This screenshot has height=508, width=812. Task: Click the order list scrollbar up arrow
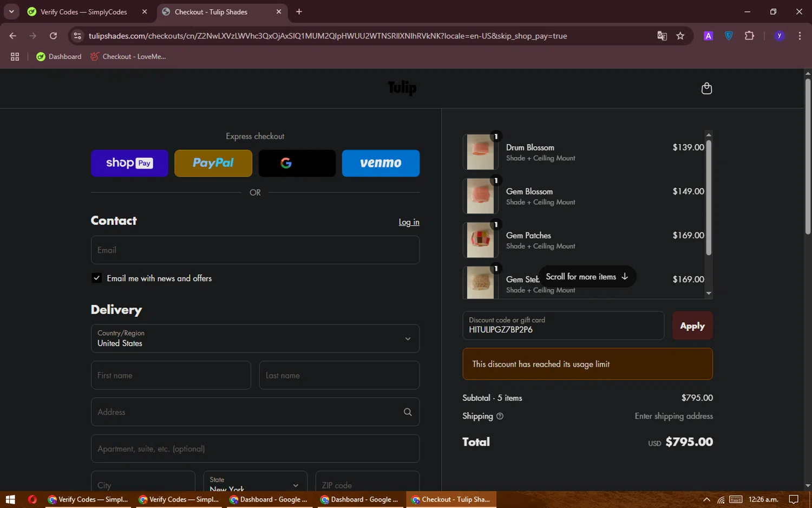click(709, 135)
